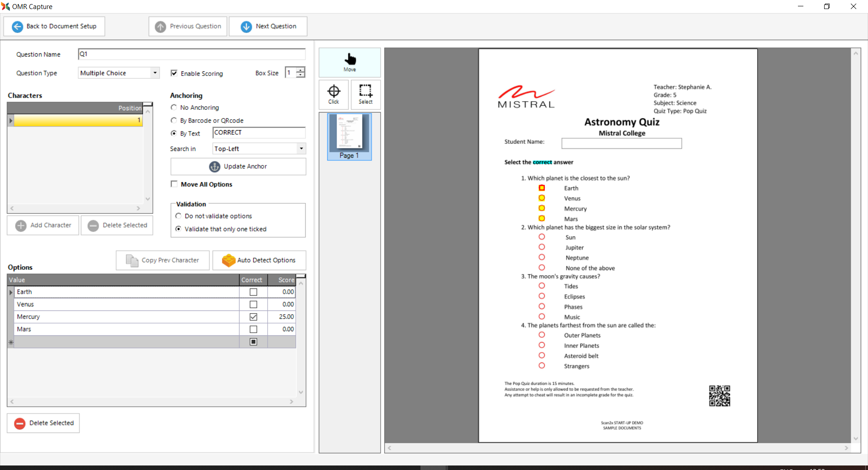This screenshot has width=868, height=470.
Task: Toggle Enable Scoring checkbox
Action: coord(174,73)
